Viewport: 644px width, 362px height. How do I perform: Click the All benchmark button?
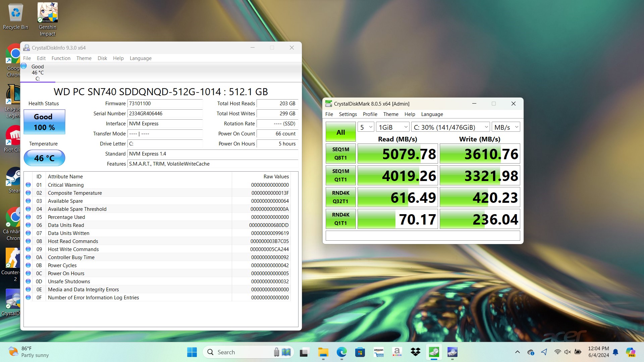click(341, 132)
